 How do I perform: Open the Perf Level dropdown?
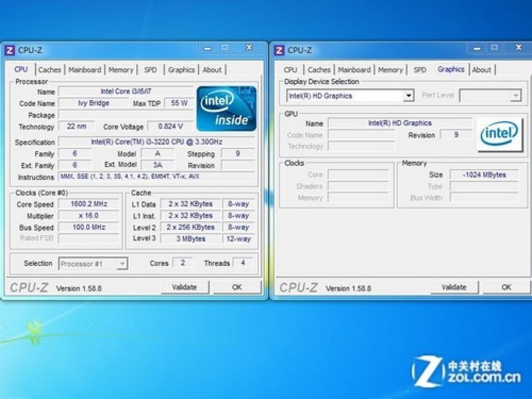pos(490,96)
